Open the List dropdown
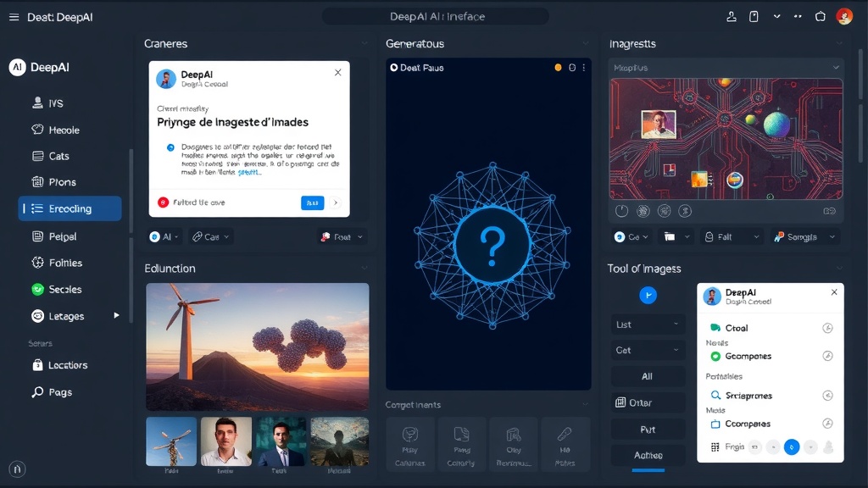Viewport: 868px width, 488px height. [x=648, y=324]
